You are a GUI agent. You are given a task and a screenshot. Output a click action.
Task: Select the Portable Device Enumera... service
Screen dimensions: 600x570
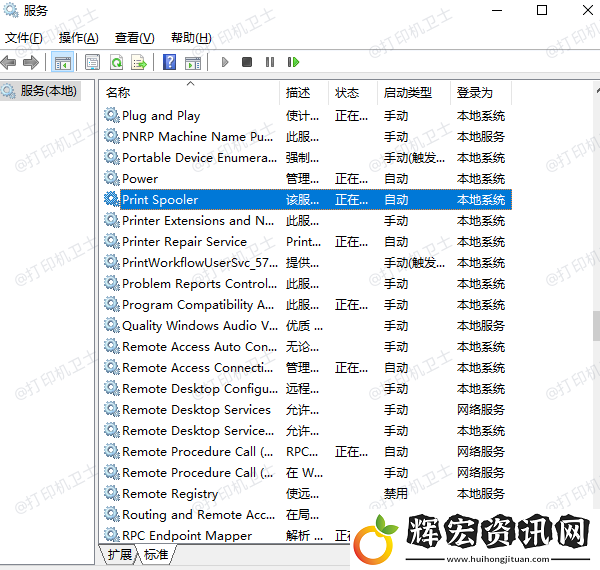(x=199, y=158)
